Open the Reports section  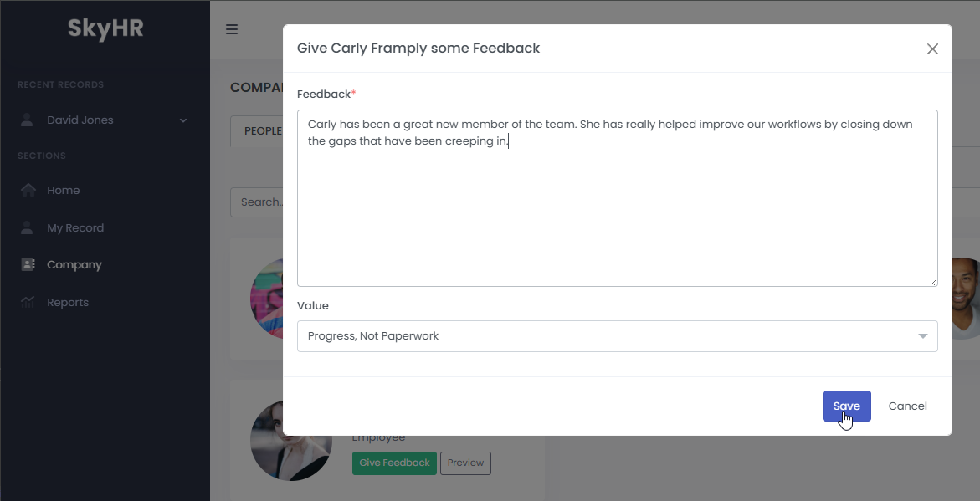tap(68, 302)
